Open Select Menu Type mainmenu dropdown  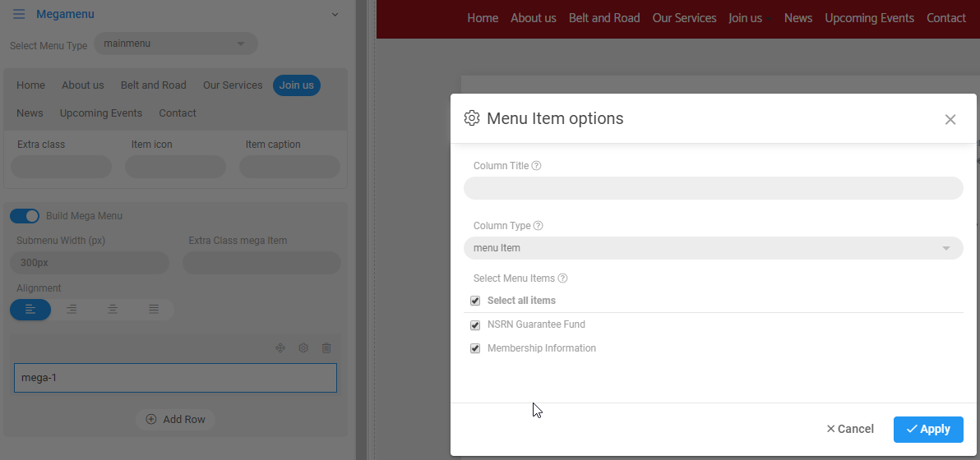175,44
